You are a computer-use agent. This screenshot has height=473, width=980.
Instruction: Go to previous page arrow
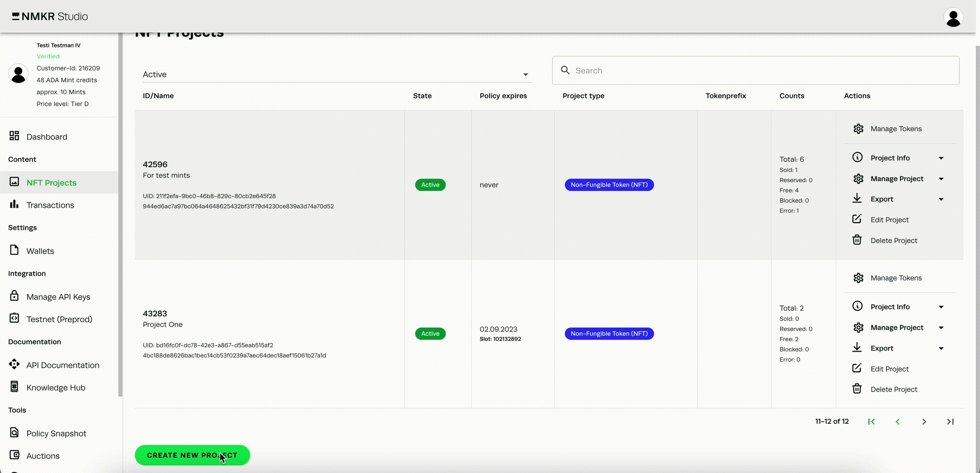pos(897,422)
